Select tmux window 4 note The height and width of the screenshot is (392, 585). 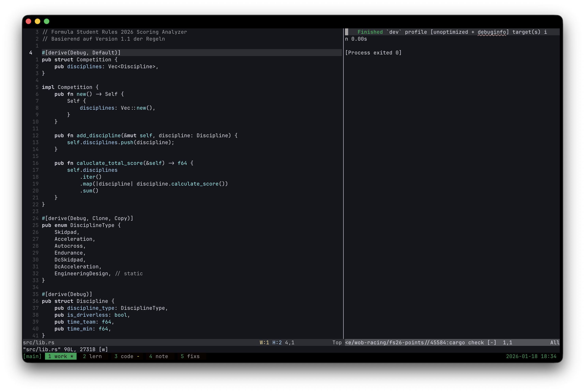point(159,356)
